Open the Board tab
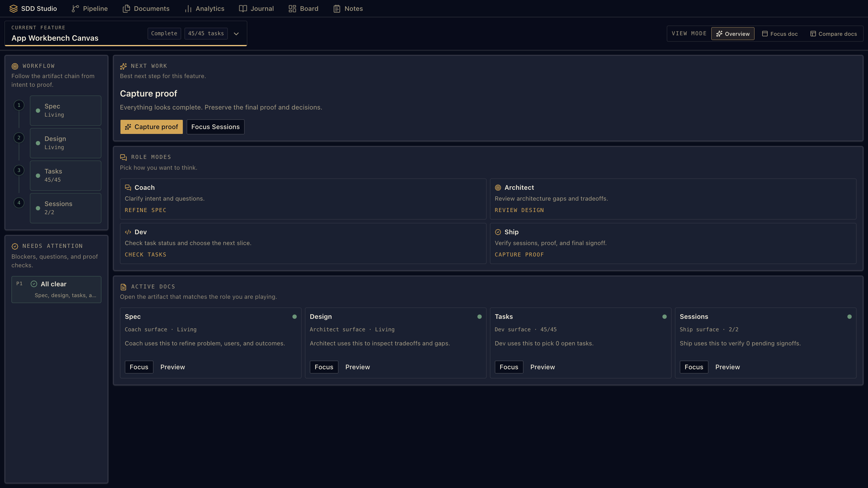 click(303, 9)
